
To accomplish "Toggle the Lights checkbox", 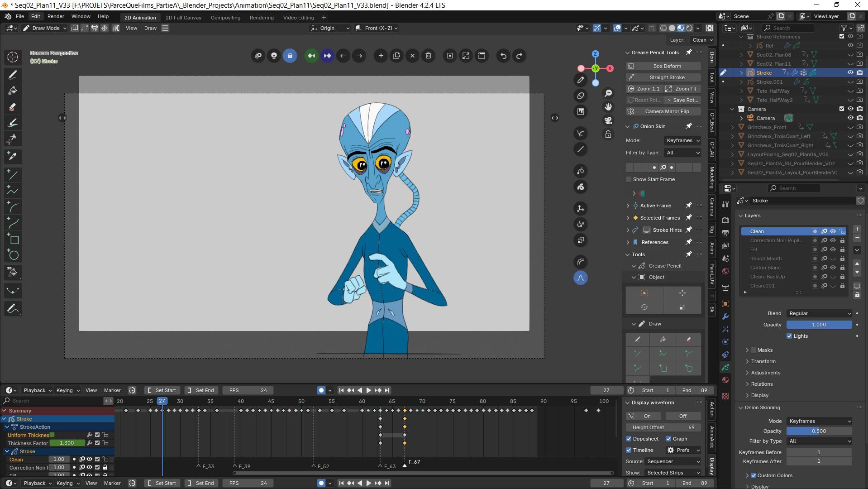I will [789, 336].
